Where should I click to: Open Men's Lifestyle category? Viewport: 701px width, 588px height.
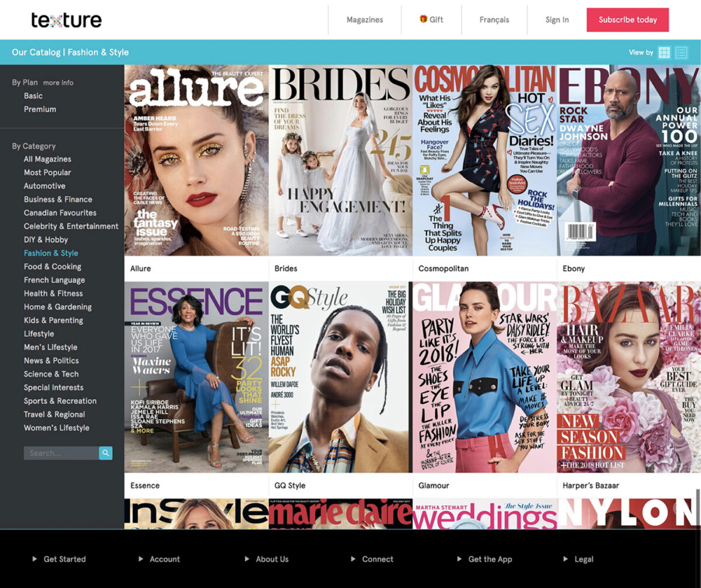pos(51,347)
